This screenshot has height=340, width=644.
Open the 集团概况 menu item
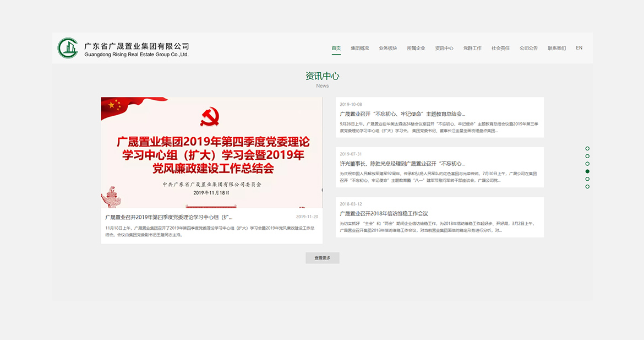[359, 48]
